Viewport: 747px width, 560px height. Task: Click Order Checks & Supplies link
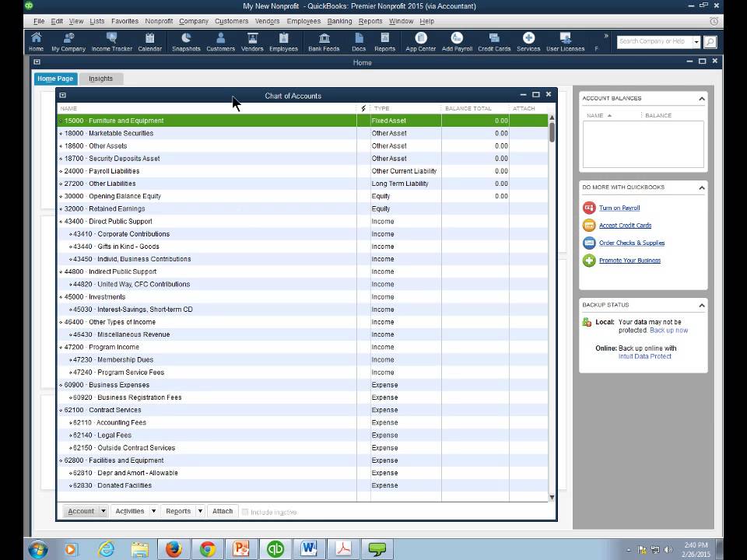tap(632, 243)
